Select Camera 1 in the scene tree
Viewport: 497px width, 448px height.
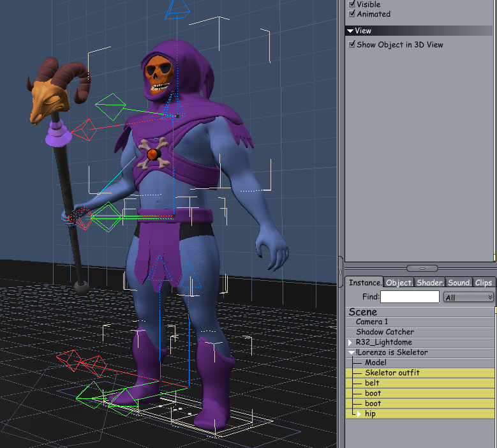point(420,322)
